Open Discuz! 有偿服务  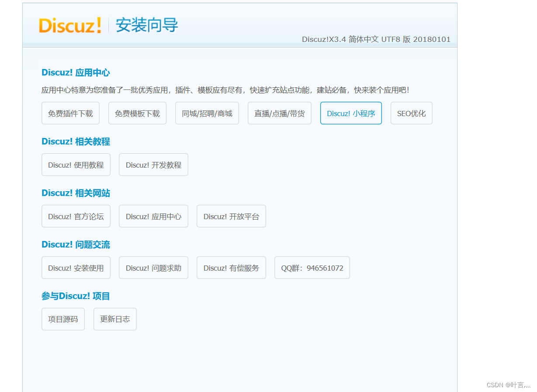pos(231,268)
